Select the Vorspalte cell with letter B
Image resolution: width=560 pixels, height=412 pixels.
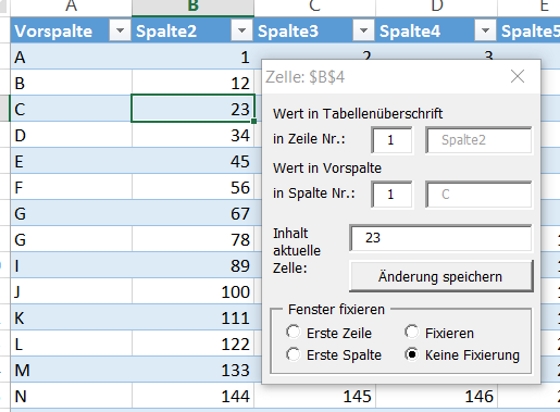tap(71, 83)
